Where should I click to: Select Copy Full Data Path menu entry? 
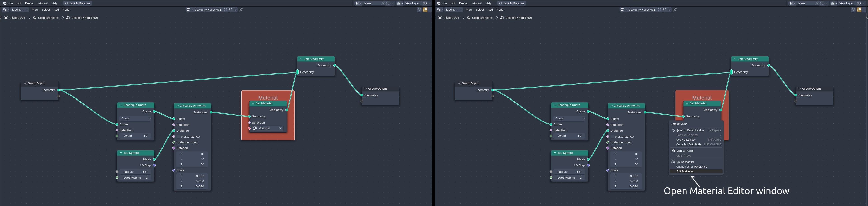(x=696, y=144)
